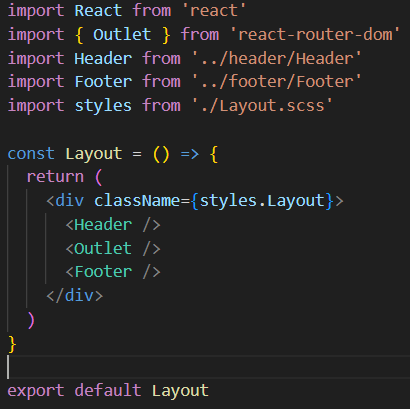Image resolution: width=410 pixels, height=409 pixels.
Task: Click the "return" keyword
Action: click(x=55, y=177)
